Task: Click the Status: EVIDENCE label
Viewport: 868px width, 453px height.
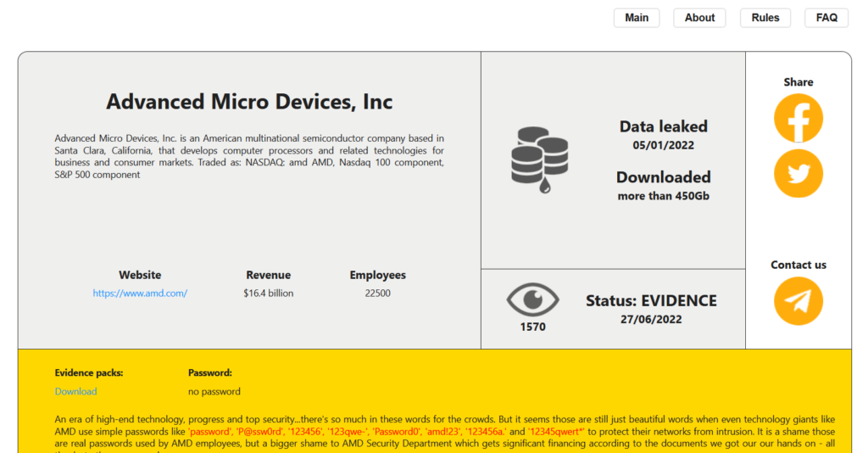Action: [651, 301]
